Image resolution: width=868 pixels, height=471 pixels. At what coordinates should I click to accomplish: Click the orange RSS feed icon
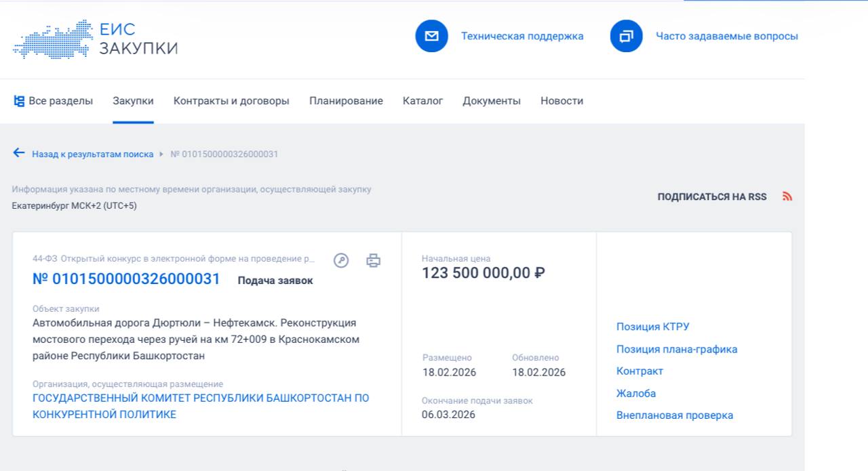pos(787,196)
